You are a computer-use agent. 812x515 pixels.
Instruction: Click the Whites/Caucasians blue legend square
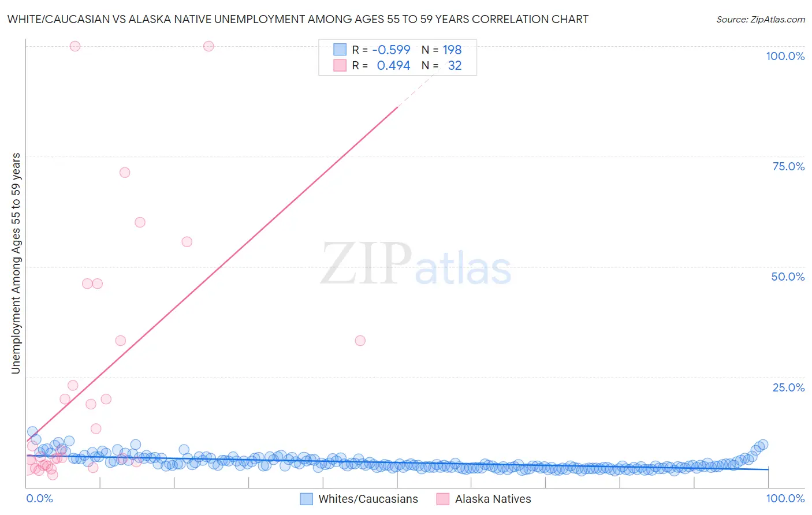pos(306,499)
